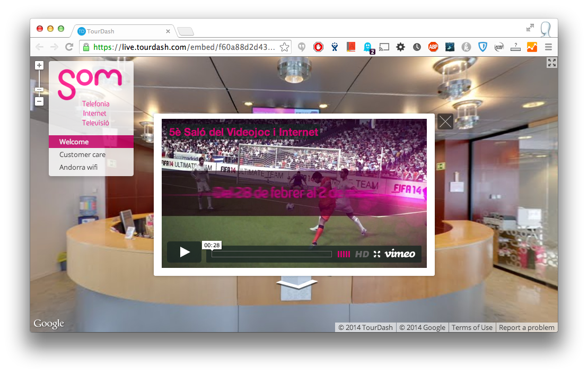Open the red stop-hand blocker extension
This screenshot has width=588, height=374.
click(318, 47)
